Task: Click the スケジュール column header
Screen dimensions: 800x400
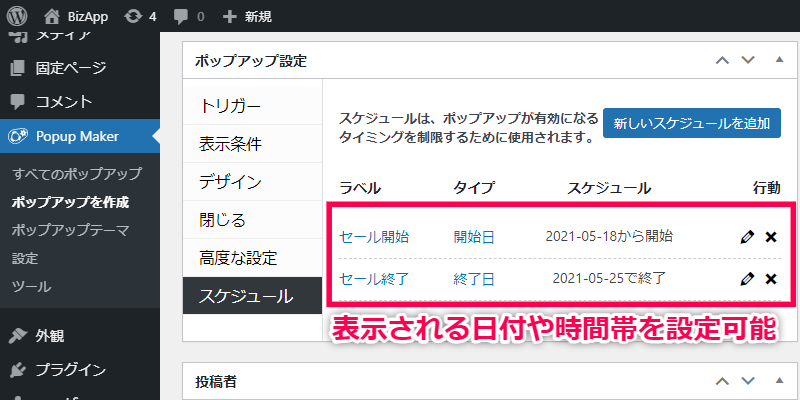Action: click(609, 188)
